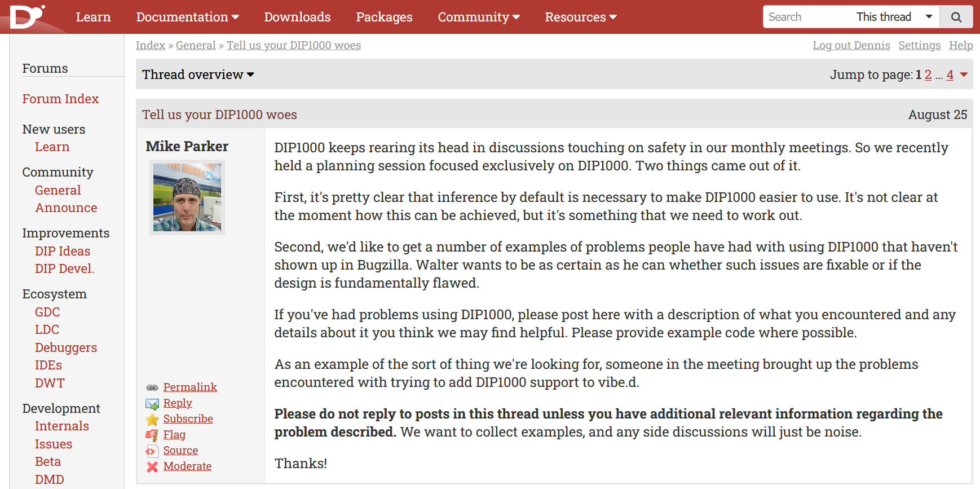Jump to page 4 of thread

pos(950,74)
